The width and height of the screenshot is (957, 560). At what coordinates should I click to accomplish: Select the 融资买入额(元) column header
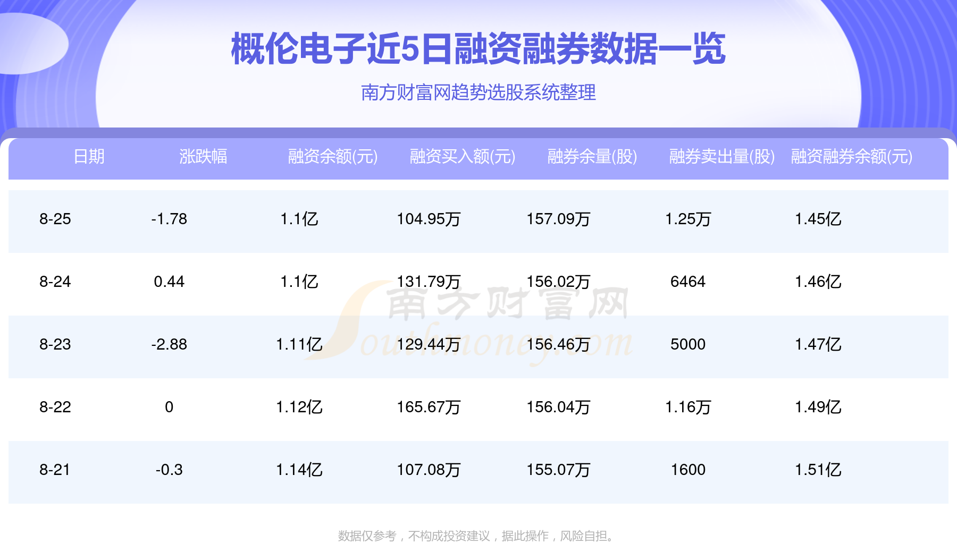point(463,157)
